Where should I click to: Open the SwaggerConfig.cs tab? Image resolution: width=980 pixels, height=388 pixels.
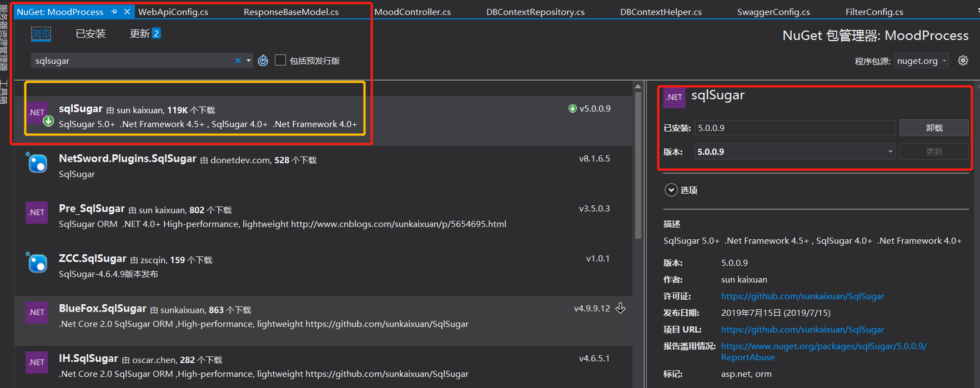(773, 12)
